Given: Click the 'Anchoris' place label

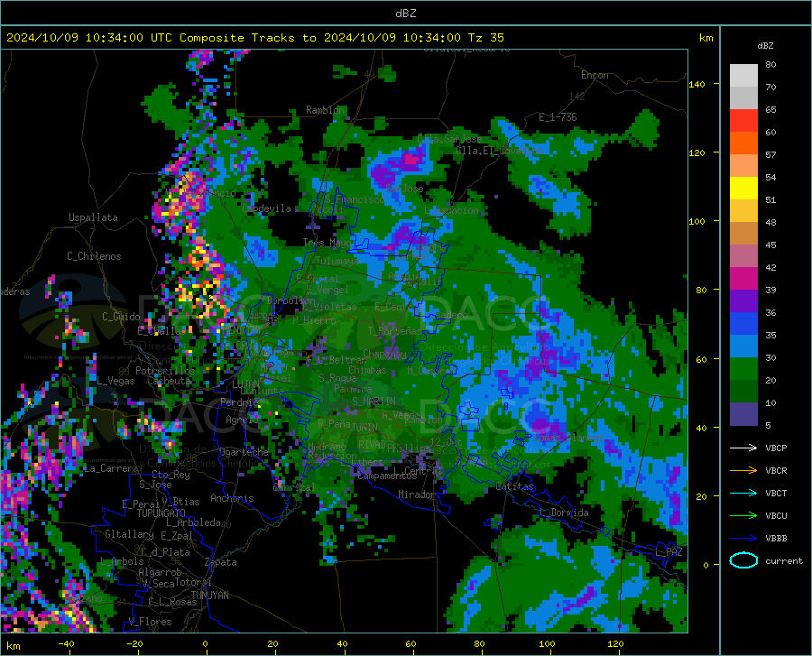Looking at the screenshot, I should (232, 498).
